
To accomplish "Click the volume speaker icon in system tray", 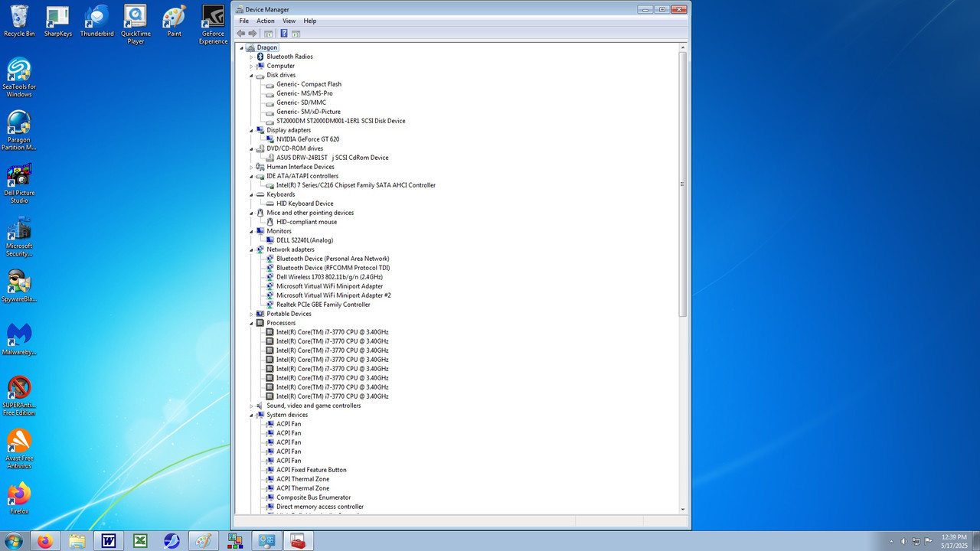I will point(904,541).
